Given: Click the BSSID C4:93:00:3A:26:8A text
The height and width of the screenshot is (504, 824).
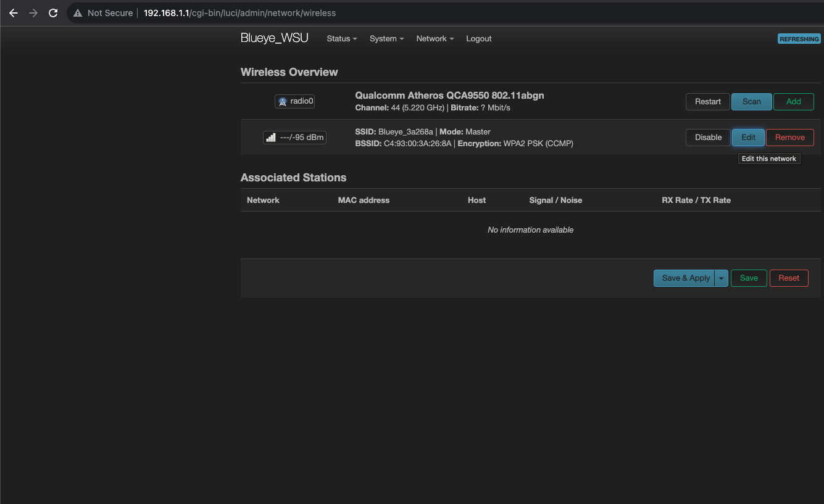Looking at the screenshot, I should click(x=404, y=144).
